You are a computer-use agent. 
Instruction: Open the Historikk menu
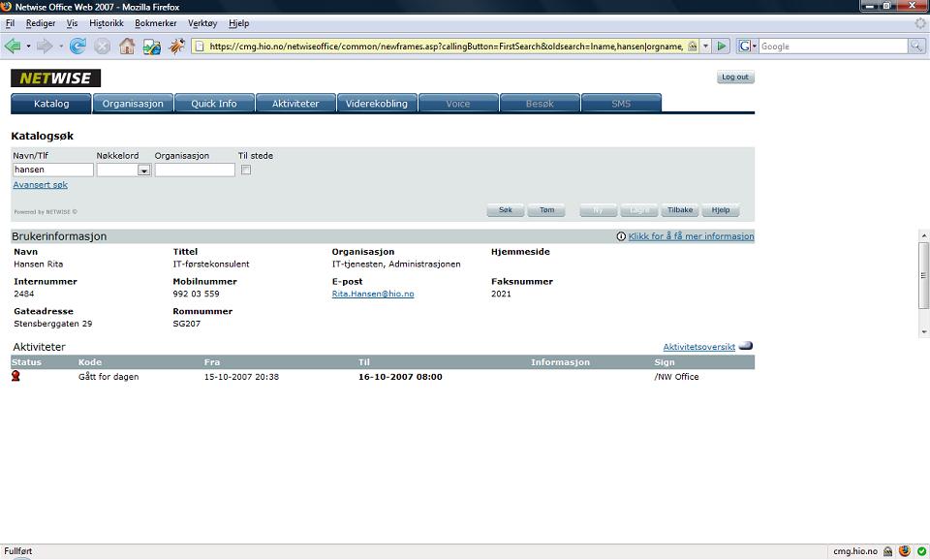click(x=107, y=23)
